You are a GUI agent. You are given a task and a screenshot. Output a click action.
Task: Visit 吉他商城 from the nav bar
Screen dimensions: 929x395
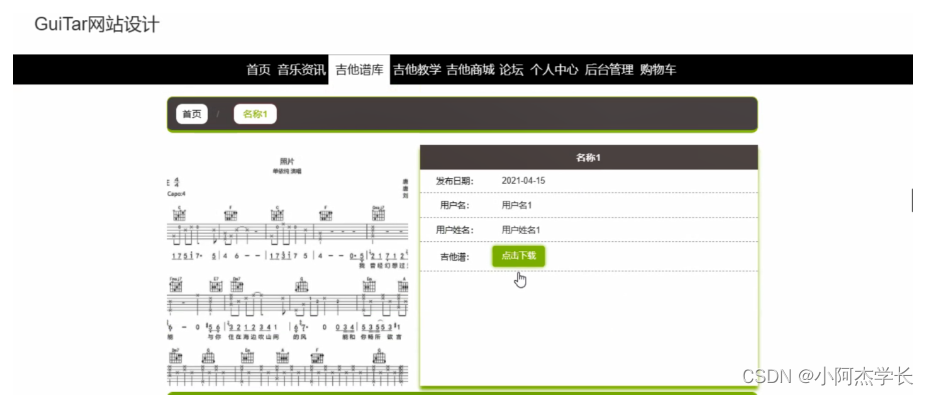click(470, 70)
